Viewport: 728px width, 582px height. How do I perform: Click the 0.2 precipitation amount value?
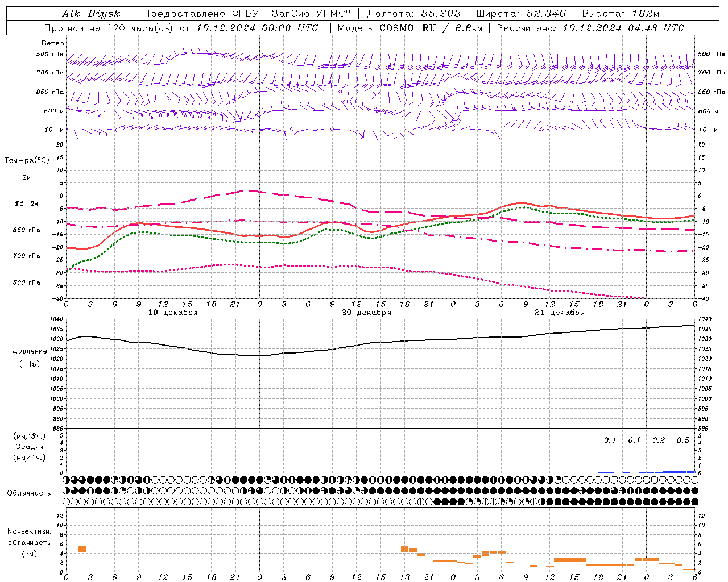659,440
